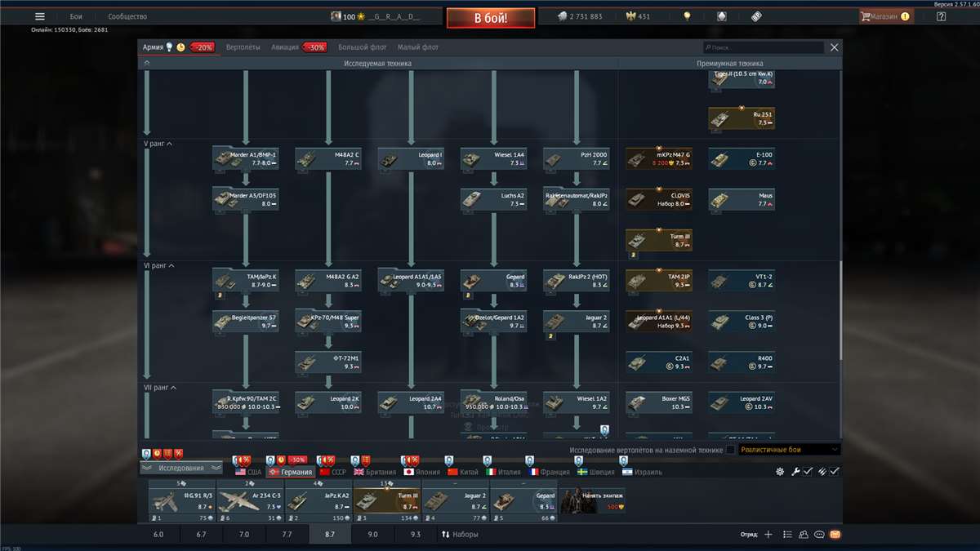The image size is (980, 551).
Task: Open the Наборы presets selector
Action: [460, 535]
